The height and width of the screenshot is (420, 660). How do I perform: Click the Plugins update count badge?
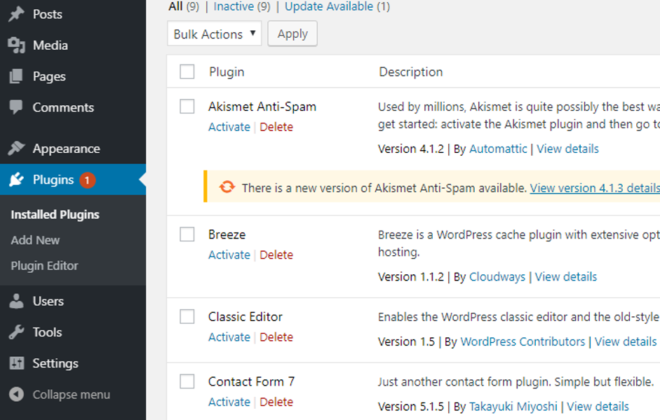pyautogui.click(x=87, y=180)
